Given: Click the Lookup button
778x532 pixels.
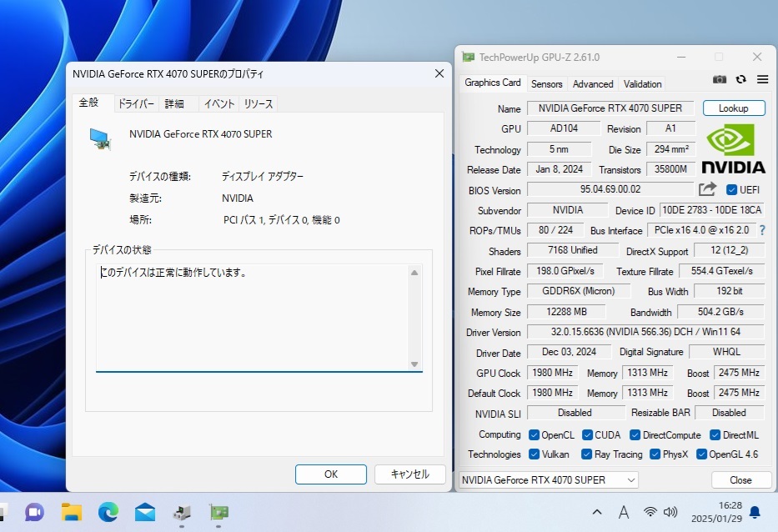Looking at the screenshot, I should [x=733, y=108].
